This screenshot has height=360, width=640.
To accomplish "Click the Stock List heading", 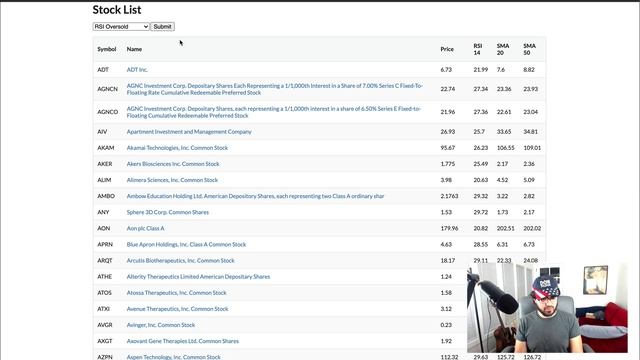I will coord(117,10).
